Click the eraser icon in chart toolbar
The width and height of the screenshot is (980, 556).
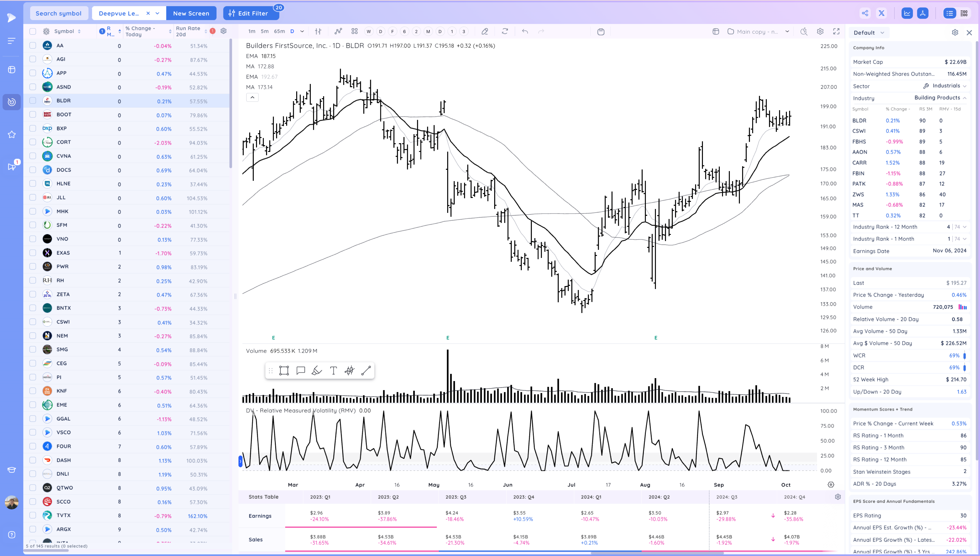(x=485, y=32)
